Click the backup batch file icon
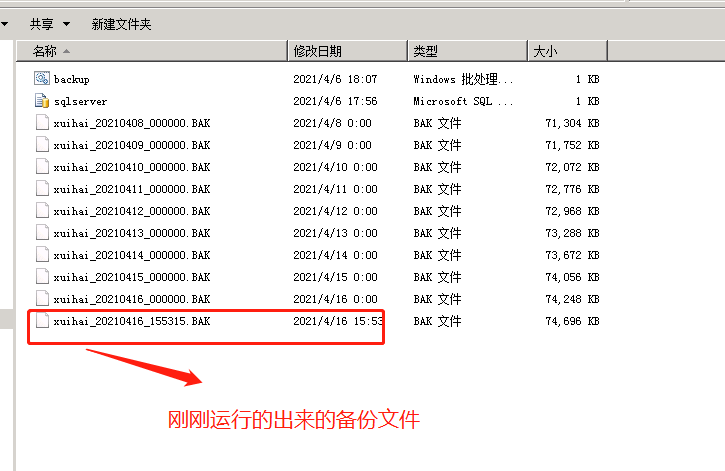The width and height of the screenshot is (725, 471). click(x=42, y=78)
